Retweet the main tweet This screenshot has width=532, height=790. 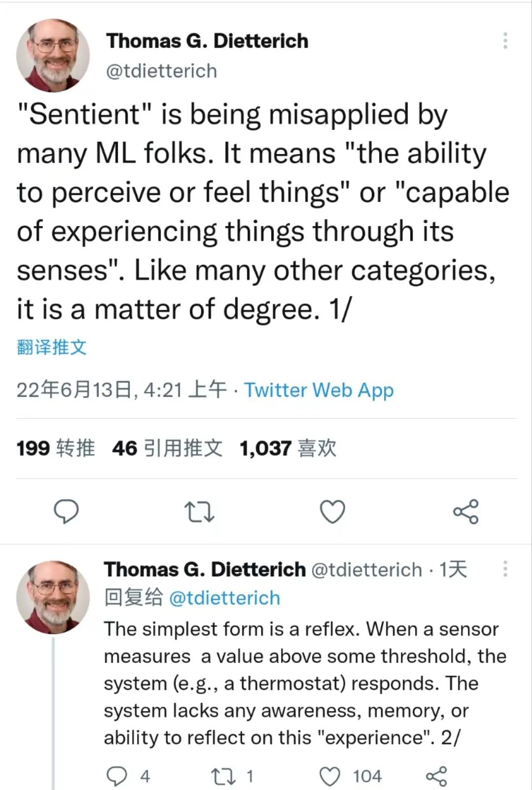pos(199,512)
